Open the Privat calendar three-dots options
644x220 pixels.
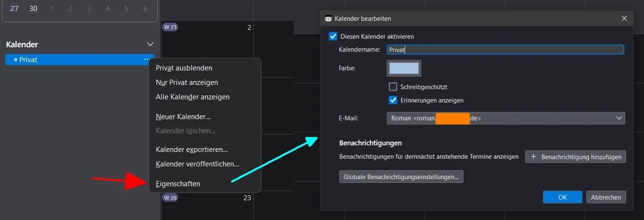pos(146,60)
